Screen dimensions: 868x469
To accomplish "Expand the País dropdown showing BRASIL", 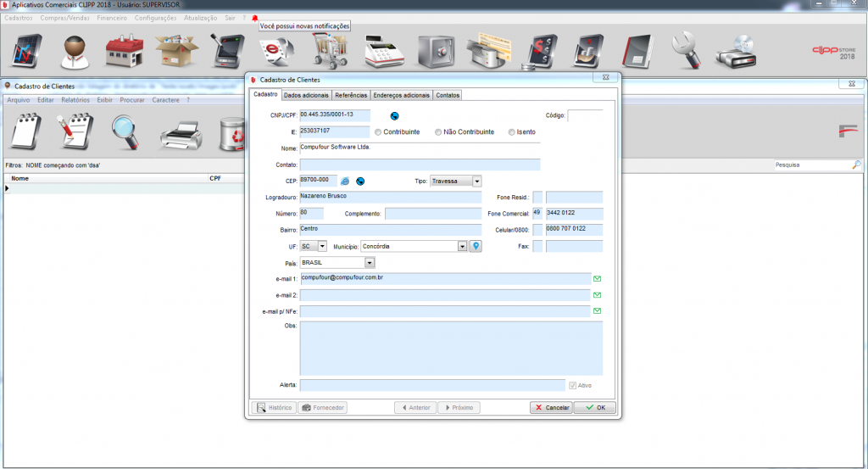I will pyautogui.click(x=369, y=263).
